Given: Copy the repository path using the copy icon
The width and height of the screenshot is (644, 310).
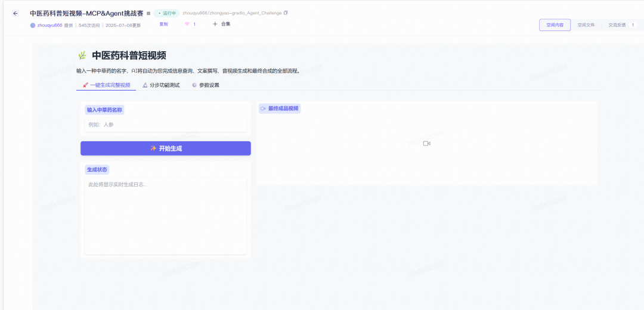Looking at the screenshot, I should coord(286,13).
